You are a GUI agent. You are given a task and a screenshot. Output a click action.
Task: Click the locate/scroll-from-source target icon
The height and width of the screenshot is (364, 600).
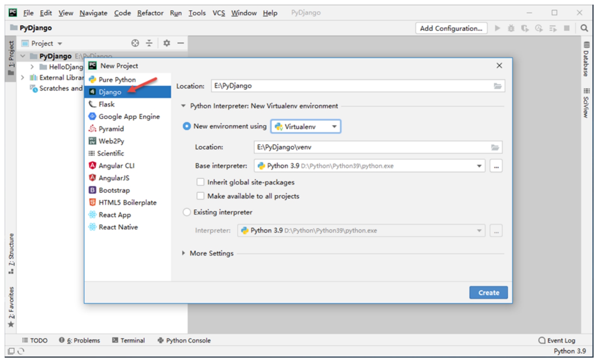[135, 43]
